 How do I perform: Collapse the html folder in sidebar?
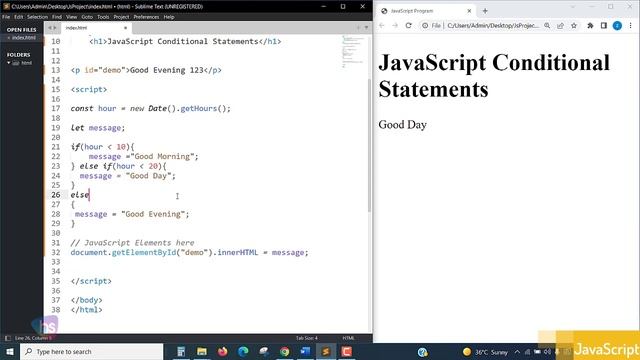[x=9, y=63]
